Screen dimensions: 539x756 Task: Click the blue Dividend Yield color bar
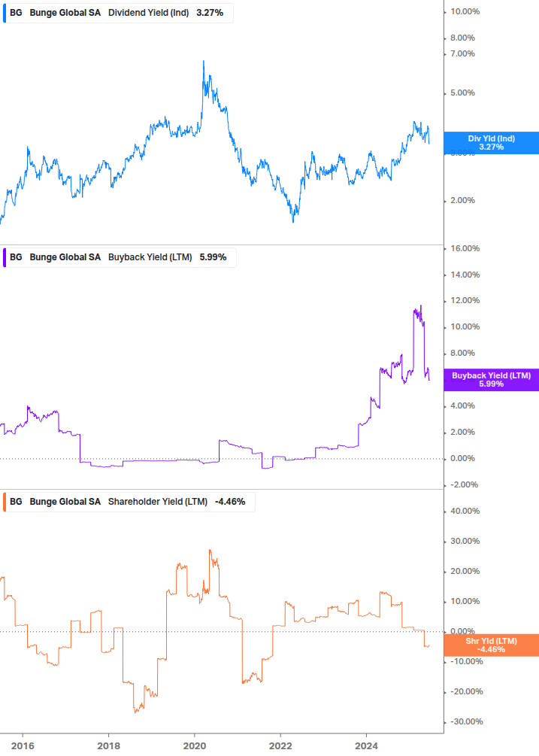click(x=5, y=13)
